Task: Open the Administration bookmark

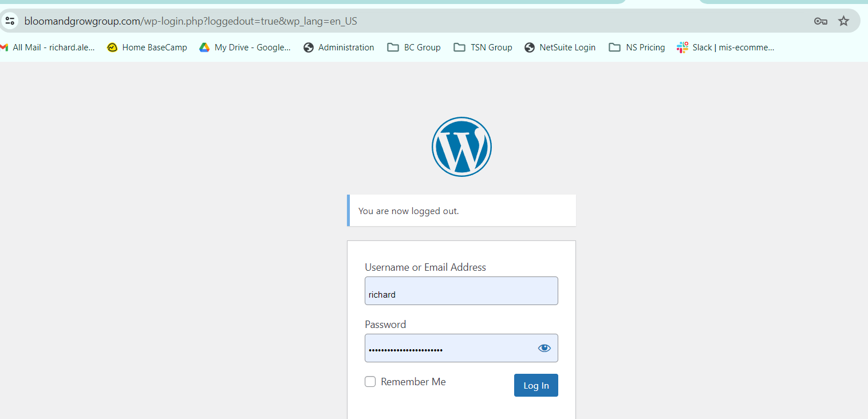Action: [339, 48]
